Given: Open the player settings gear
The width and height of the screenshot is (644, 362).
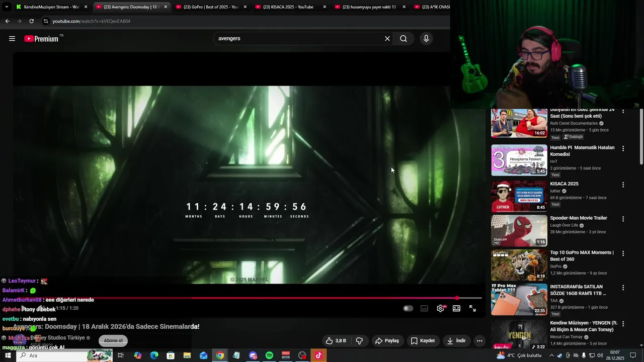Looking at the screenshot, I should click(x=440, y=308).
